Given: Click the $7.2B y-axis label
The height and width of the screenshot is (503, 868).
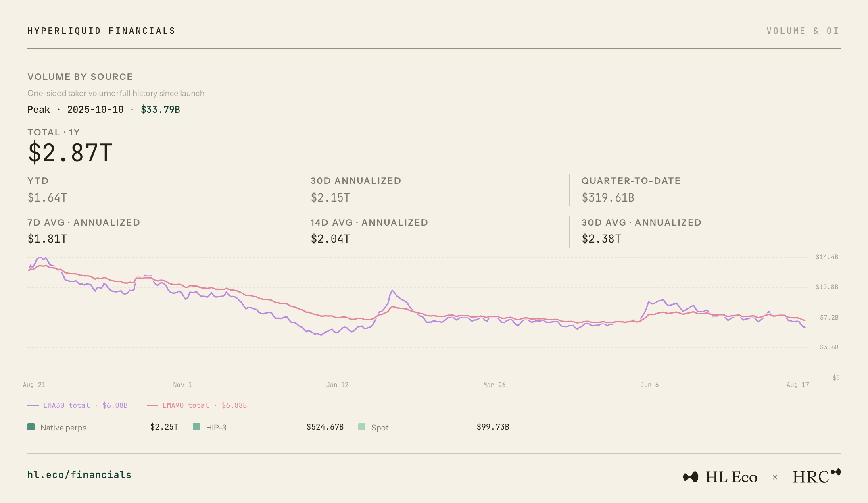Looking at the screenshot, I should click(x=829, y=318).
